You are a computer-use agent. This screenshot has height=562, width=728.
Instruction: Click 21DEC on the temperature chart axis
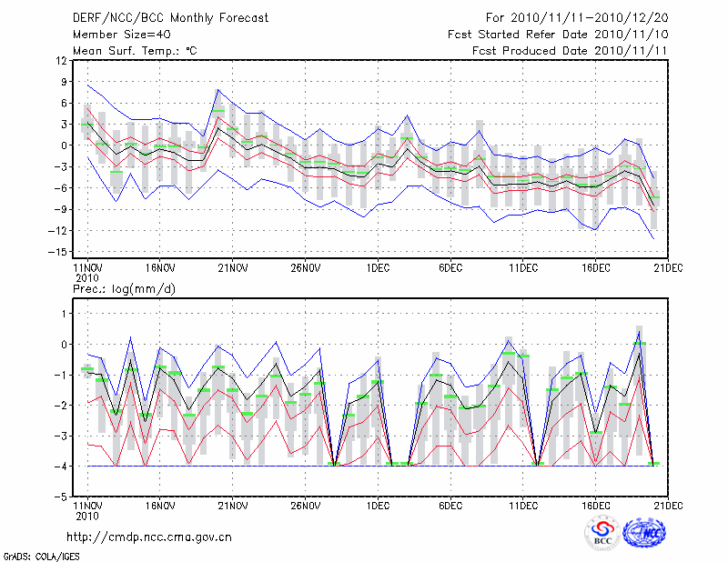point(668,268)
